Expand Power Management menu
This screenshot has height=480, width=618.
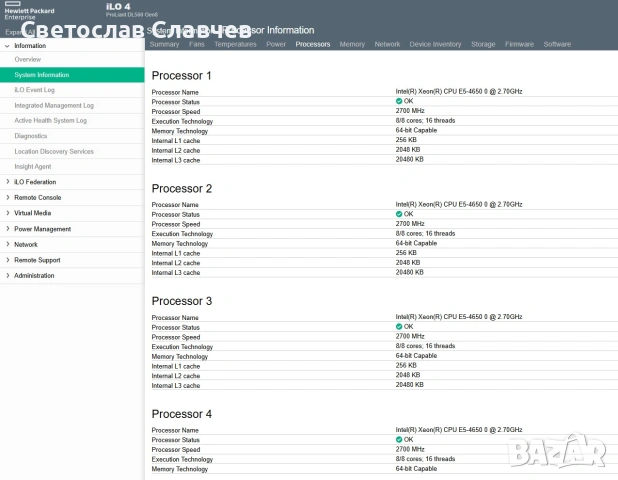click(7, 229)
